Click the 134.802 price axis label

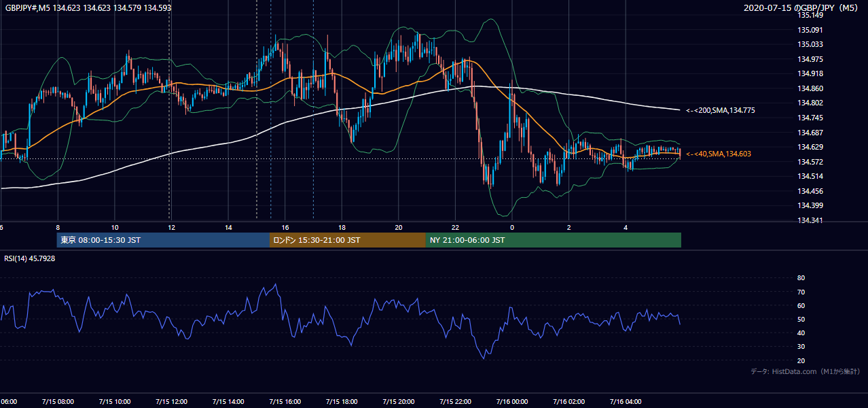[x=810, y=103]
